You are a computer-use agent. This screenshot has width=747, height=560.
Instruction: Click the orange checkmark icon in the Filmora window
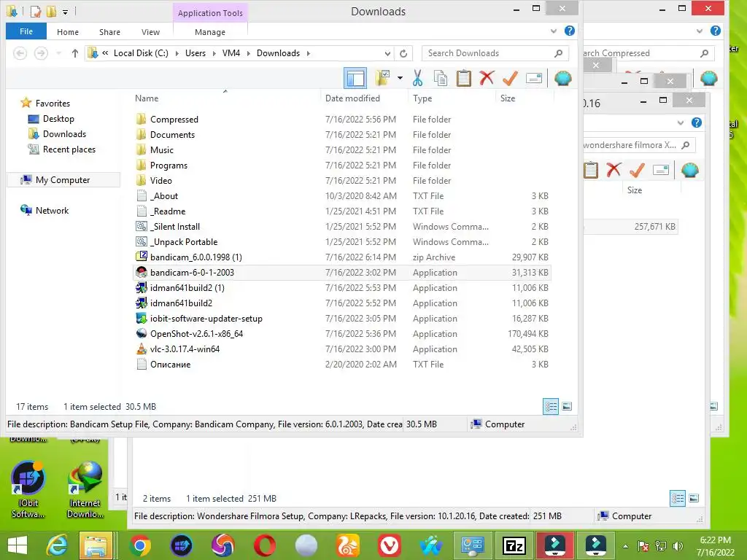click(x=637, y=170)
